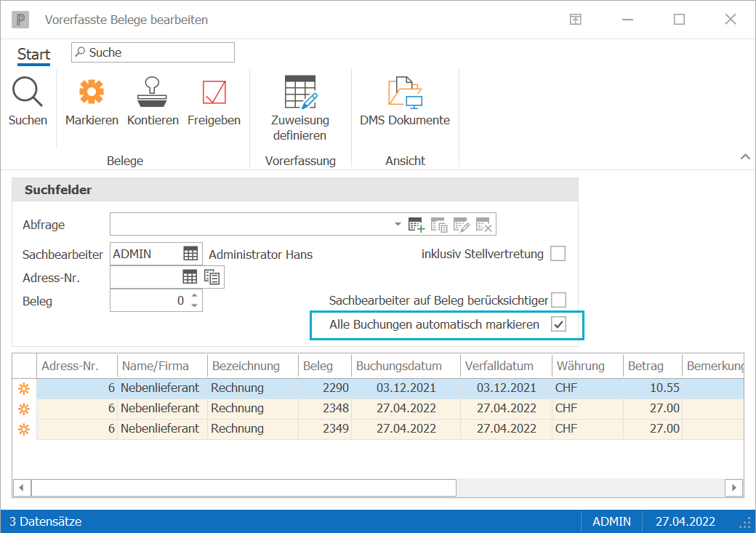Click the Freigeben checkmark icon
The width and height of the screenshot is (756, 533).
pyautogui.click(x=214, y=92)
